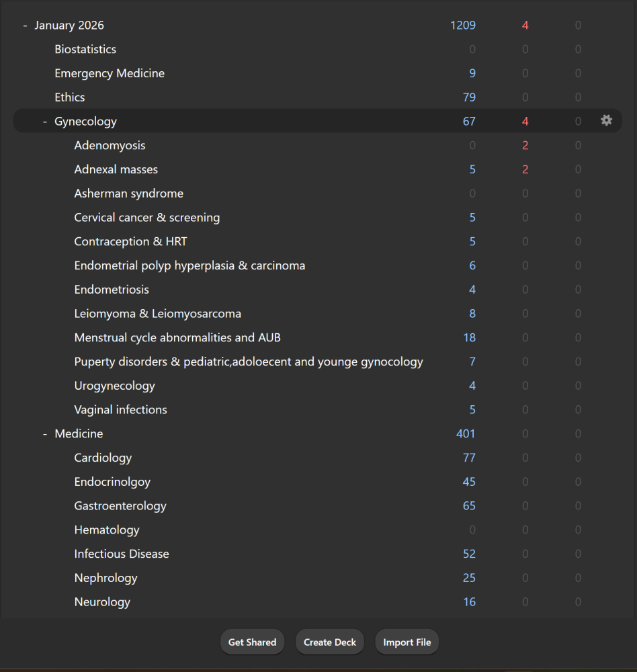Open the Gynecology deck options gear
The width and height of the screenshot is (637, 672).
606,120
